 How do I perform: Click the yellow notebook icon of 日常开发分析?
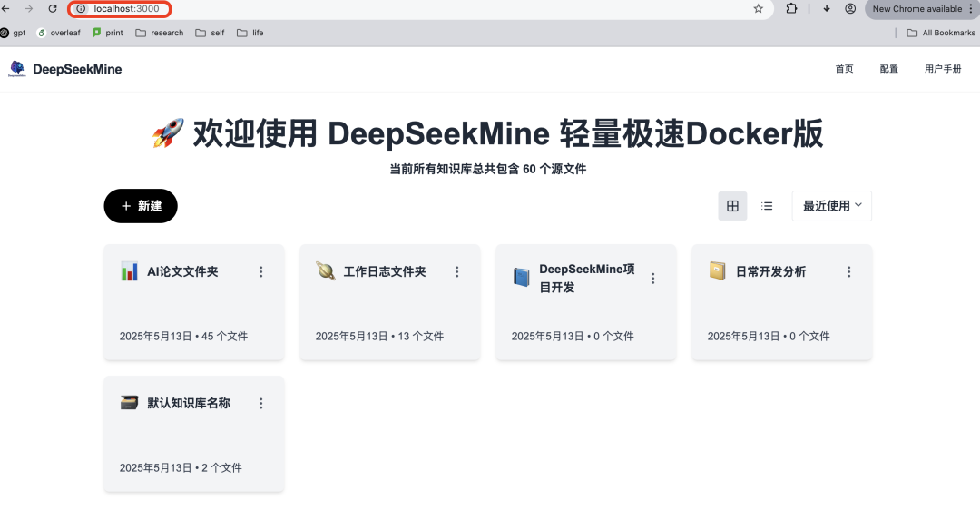coord(718,270)
